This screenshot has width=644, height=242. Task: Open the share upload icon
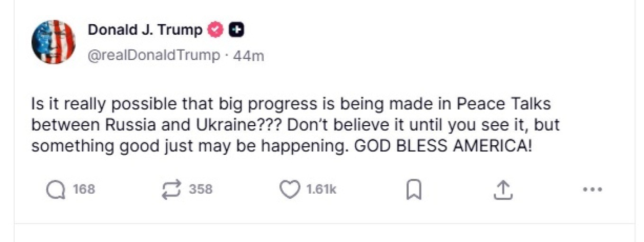tap(503, 190)
